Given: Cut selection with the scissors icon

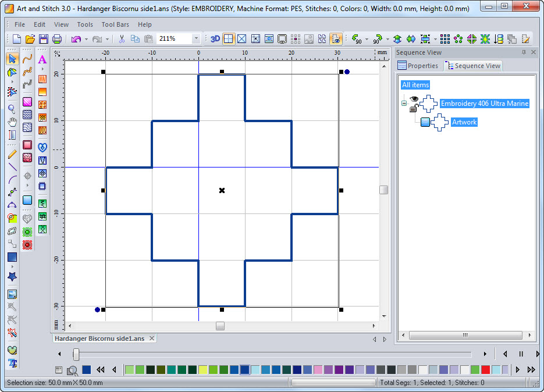Looking at the screenshot, I should [x=122, y=39].
